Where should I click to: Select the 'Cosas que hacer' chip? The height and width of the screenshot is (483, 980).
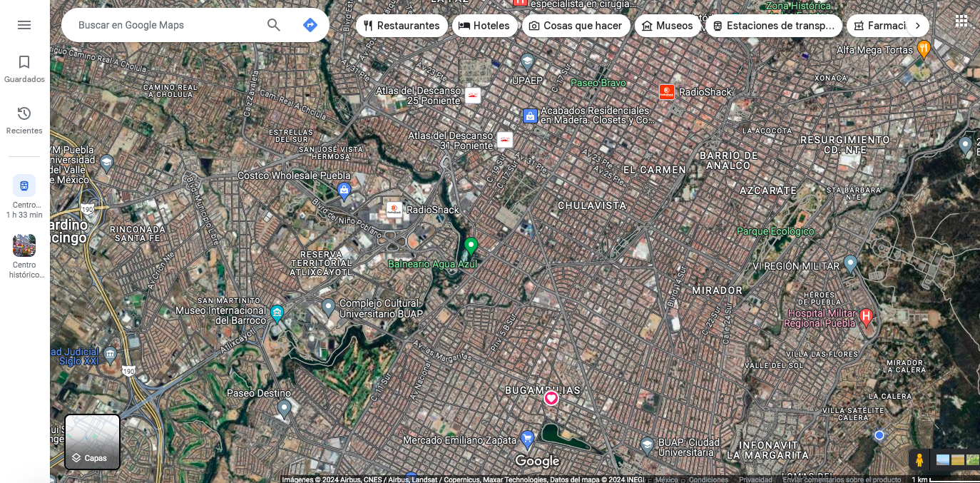point(576,26)
